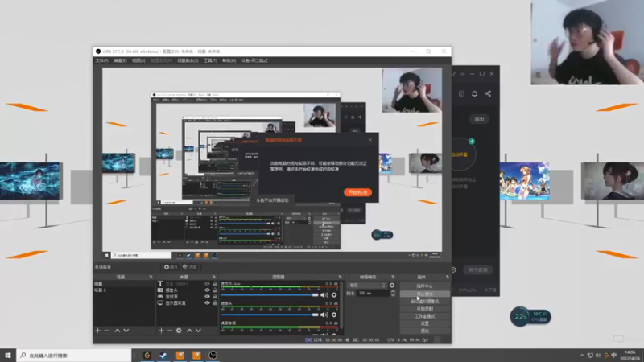Toggle lock on text source row
The width and height of the screenshot is (644, 362).
point(215,284)
